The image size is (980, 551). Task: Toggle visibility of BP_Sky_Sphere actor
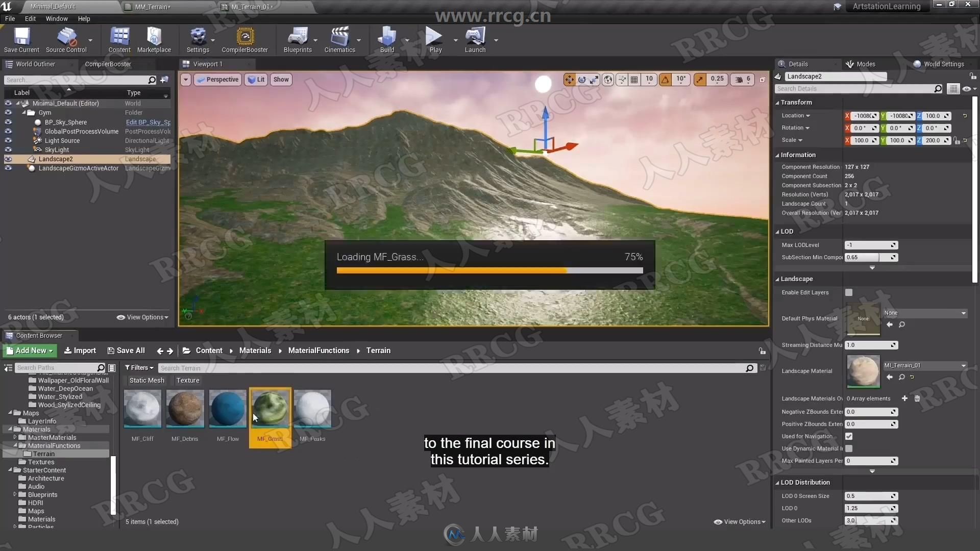8,122
